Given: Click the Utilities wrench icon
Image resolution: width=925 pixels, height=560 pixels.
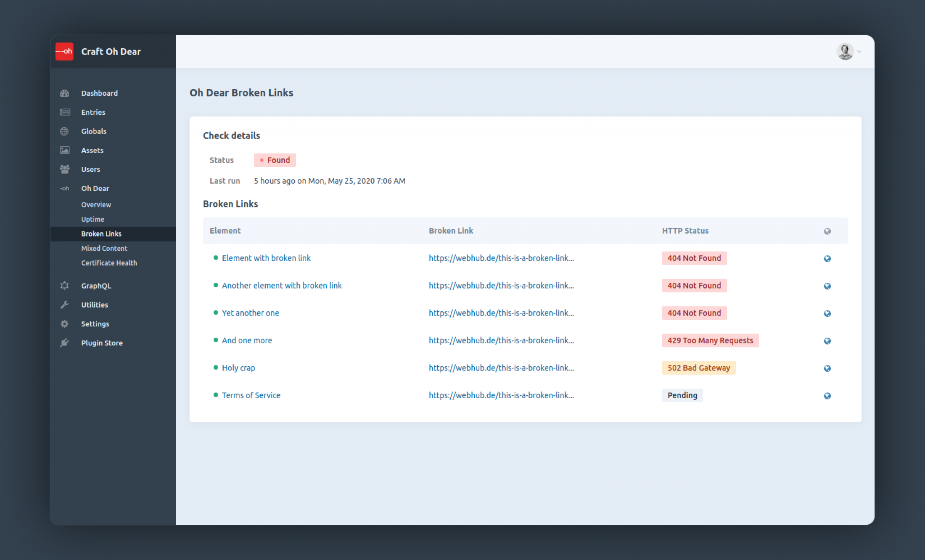Looking at the screenshot, I should 64,305.
